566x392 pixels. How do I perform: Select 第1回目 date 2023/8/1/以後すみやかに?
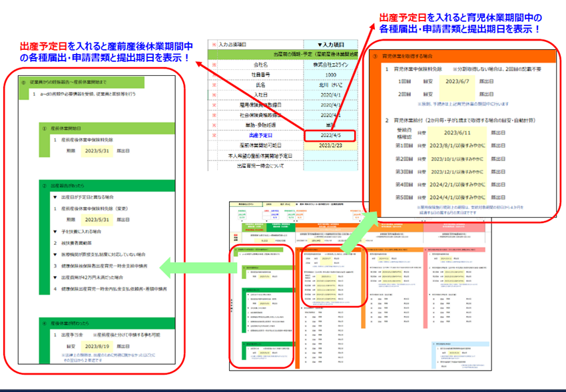pos(457,146)
